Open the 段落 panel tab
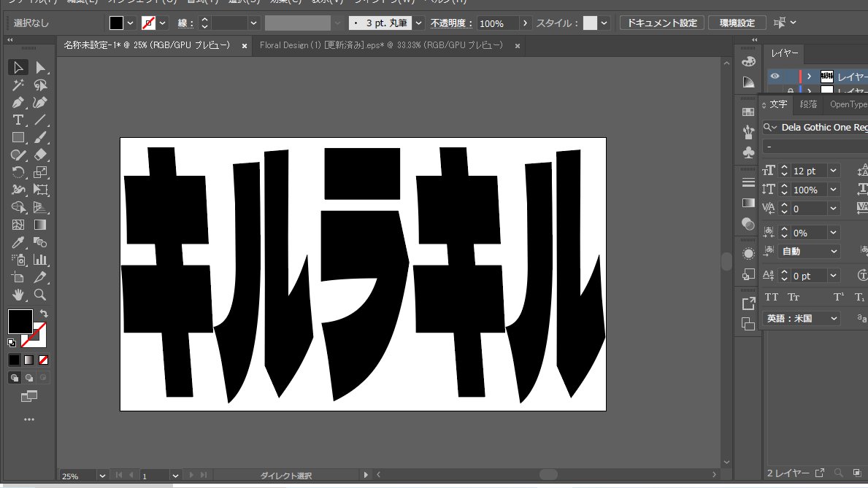Viewport: 868px width, 488px height. tap(808, 104)
